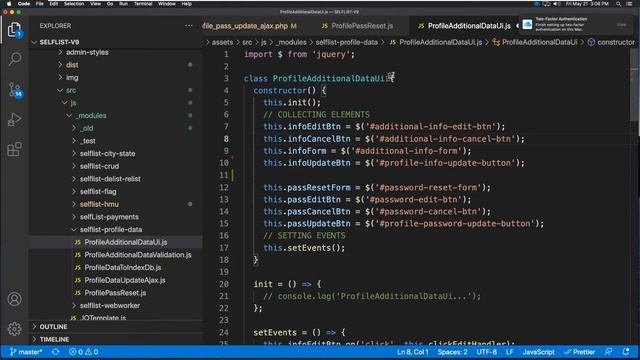Image resolution: width=640 pixels, height=360 pixels.
Task: Open the Explorer view in activity bar
Action: [x=14, y=30]
